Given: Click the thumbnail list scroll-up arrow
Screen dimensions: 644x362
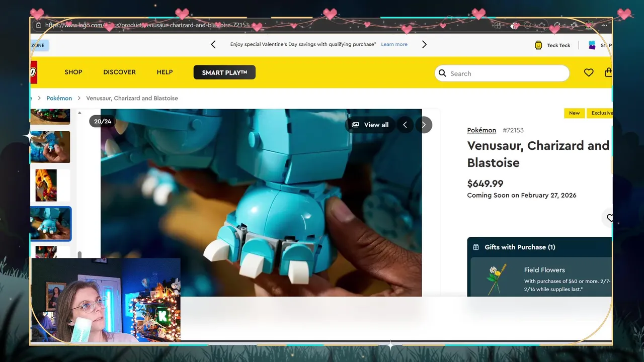Looking at the screenshot, I should [79, 113].
